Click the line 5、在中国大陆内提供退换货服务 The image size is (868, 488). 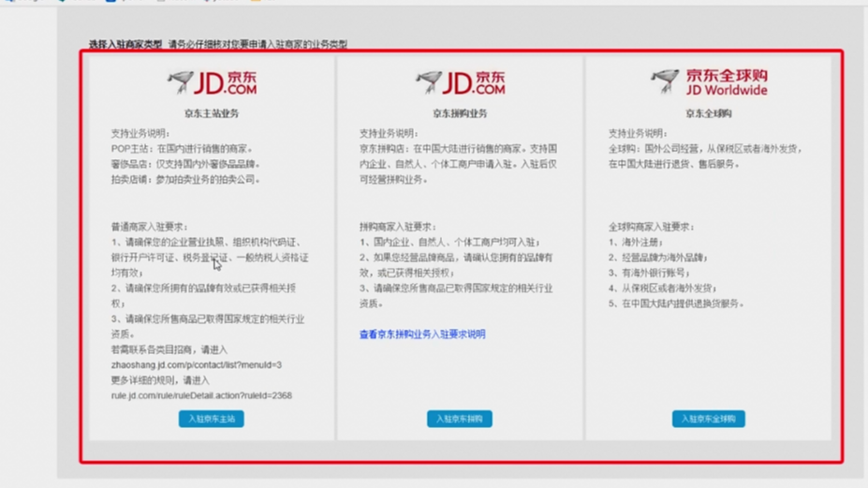(676, 303)
